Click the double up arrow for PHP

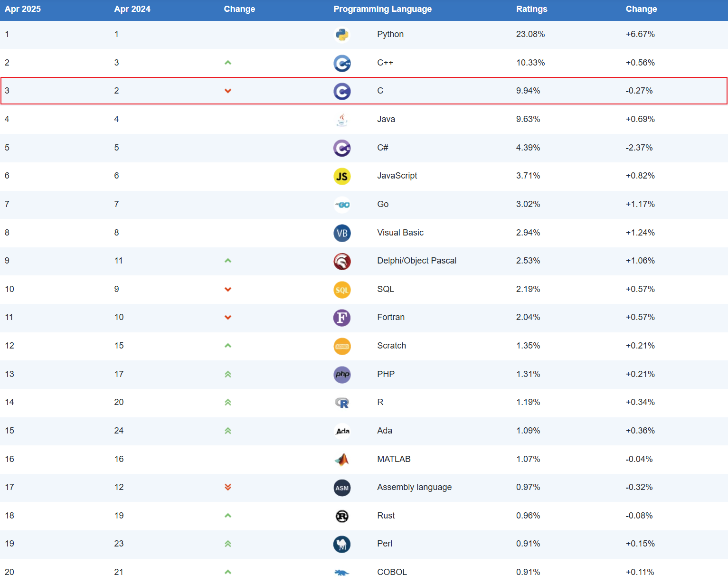pyautogui.click(x=228, y=374)
